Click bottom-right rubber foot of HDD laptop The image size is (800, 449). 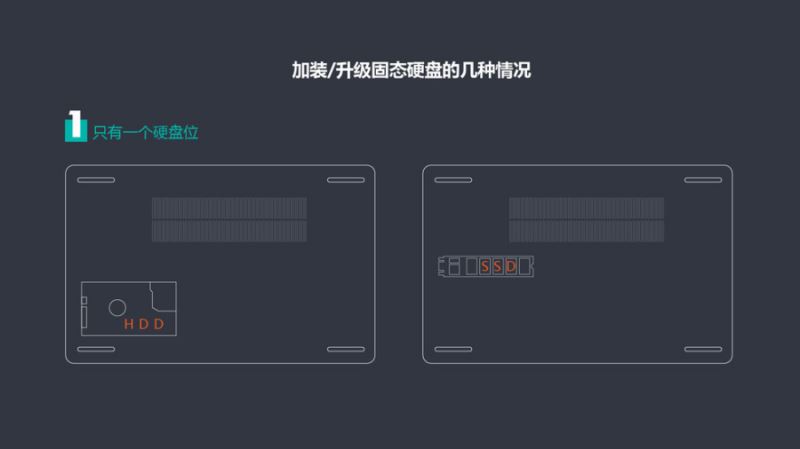click(346, 350)
